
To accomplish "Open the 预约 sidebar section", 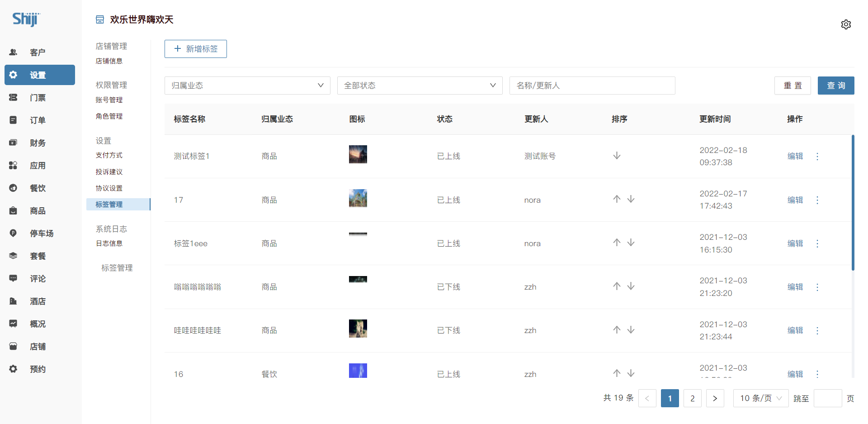I will tap(40, 369).
